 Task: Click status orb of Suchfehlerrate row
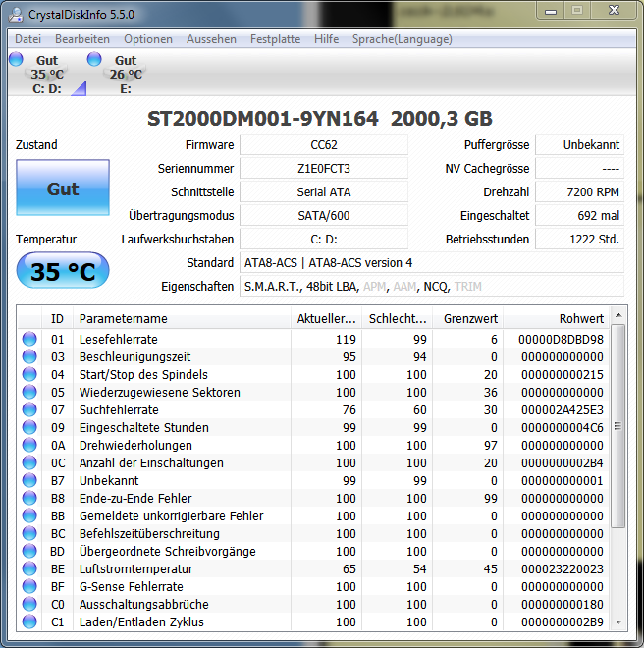pyautogui.click(x=29, y=409)
